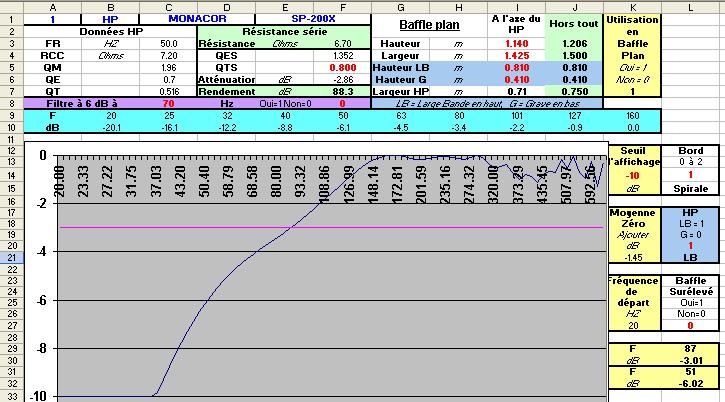
Task: Click F result cell 87
Action: pyautogui.click(x=690, y=349)
